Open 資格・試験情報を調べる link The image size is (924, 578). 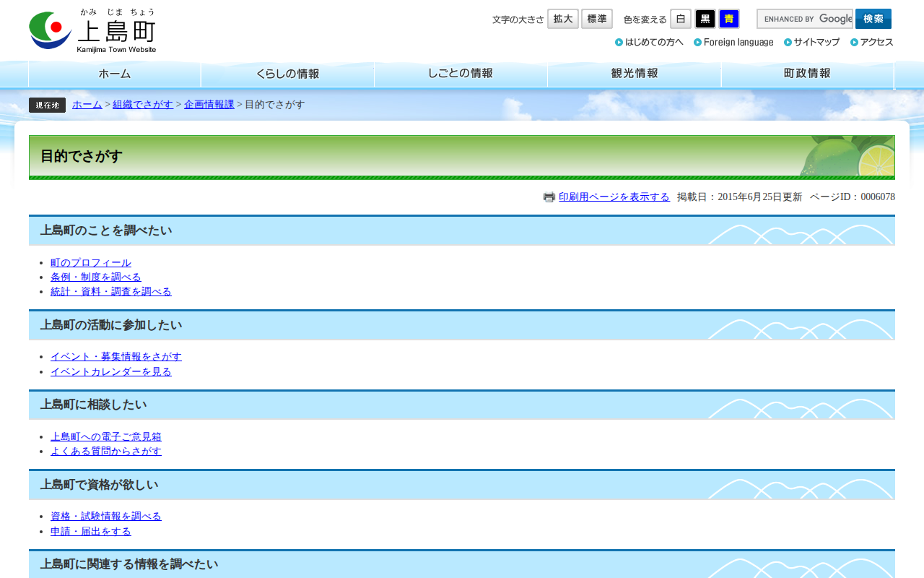(x=106, y=517)
